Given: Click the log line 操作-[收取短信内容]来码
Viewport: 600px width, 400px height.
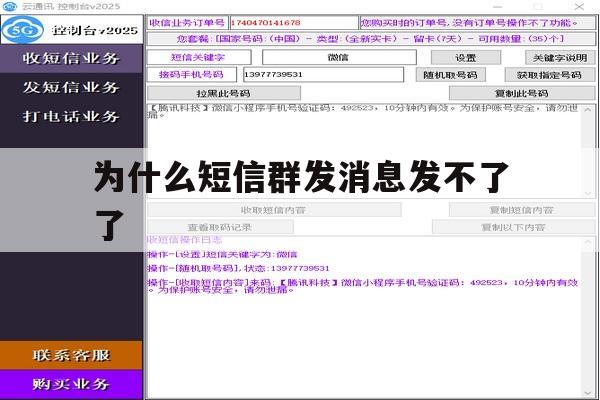Looking at the screenshot, I should 363,286.
